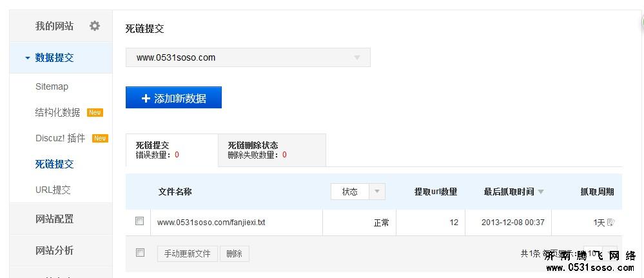
Task: Tick the select-all checkbox beside 手动更新文件
Action: [140, 253]
